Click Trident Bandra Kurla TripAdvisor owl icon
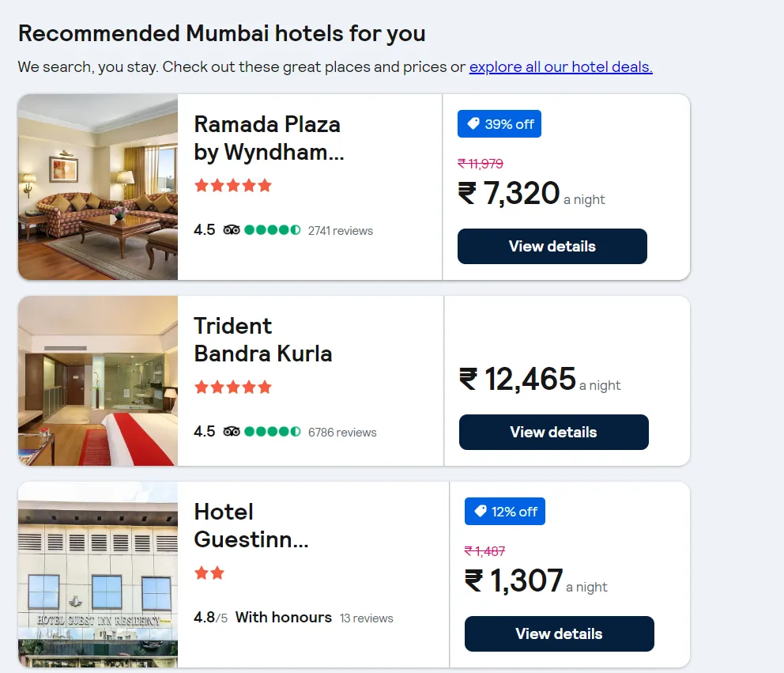 point(232,432)
